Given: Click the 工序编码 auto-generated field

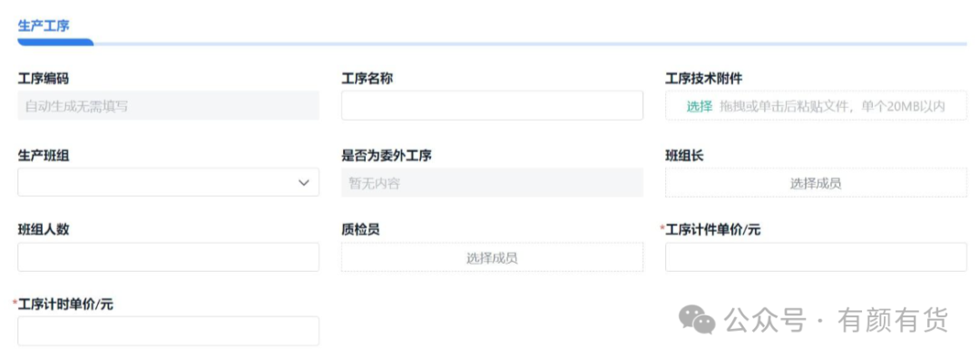Looking at the screenshot, I should click(168, 105).
